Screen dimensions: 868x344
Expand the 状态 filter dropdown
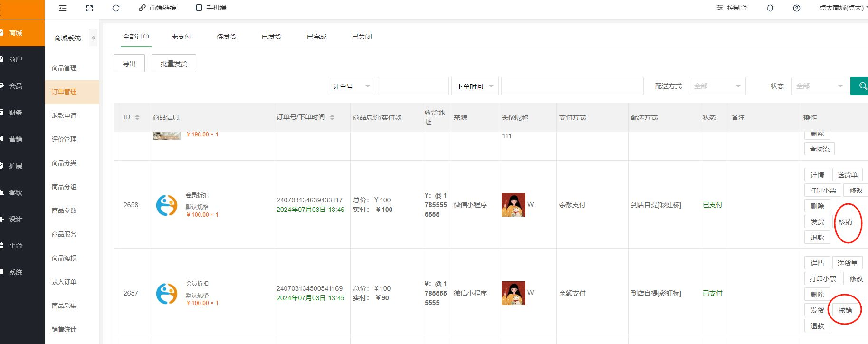pos(819,86)
